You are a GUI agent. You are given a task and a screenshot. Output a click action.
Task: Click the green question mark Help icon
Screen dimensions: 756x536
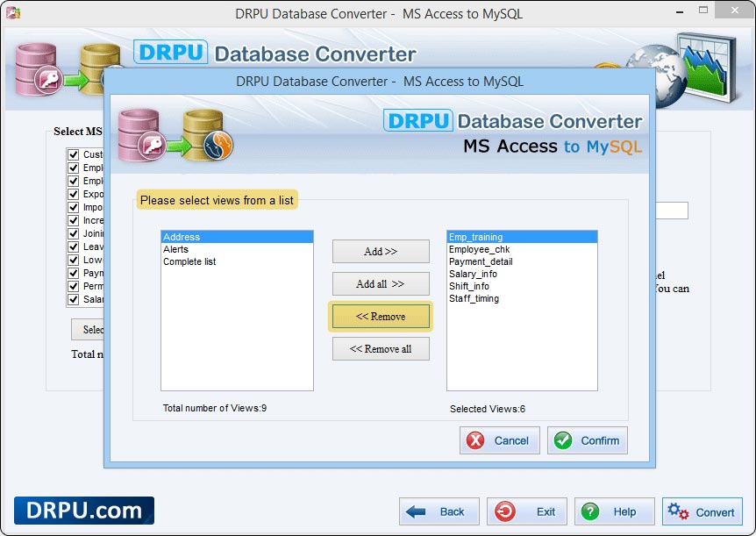click(589, 511)
